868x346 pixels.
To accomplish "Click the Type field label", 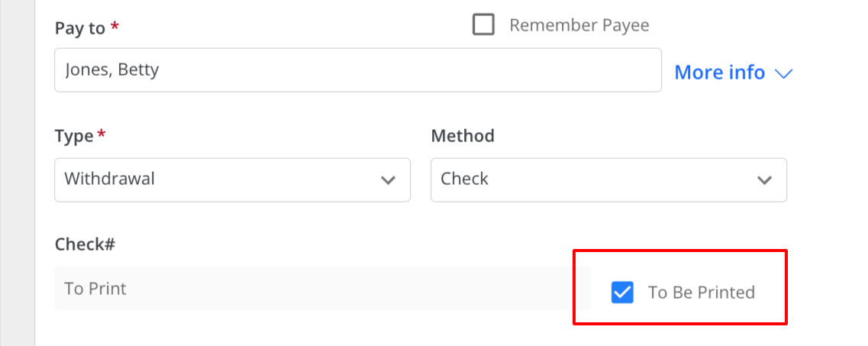I will pyautogui.click(x=73, y=136).
